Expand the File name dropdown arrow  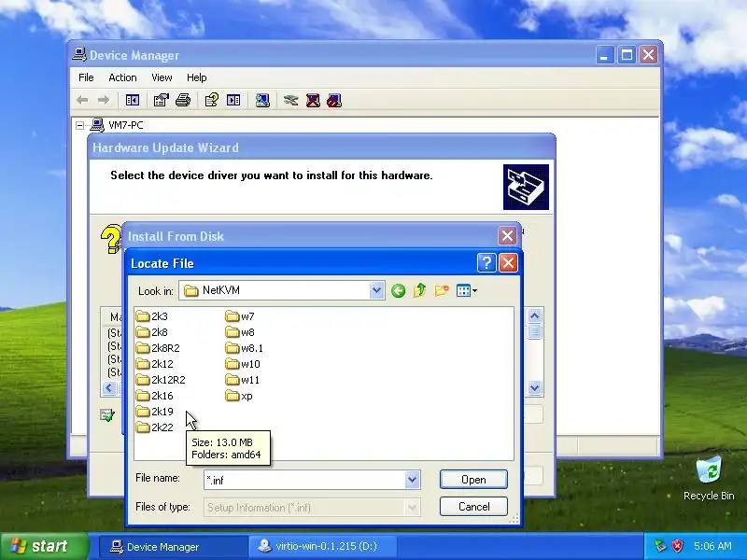(x=412, y=480)
